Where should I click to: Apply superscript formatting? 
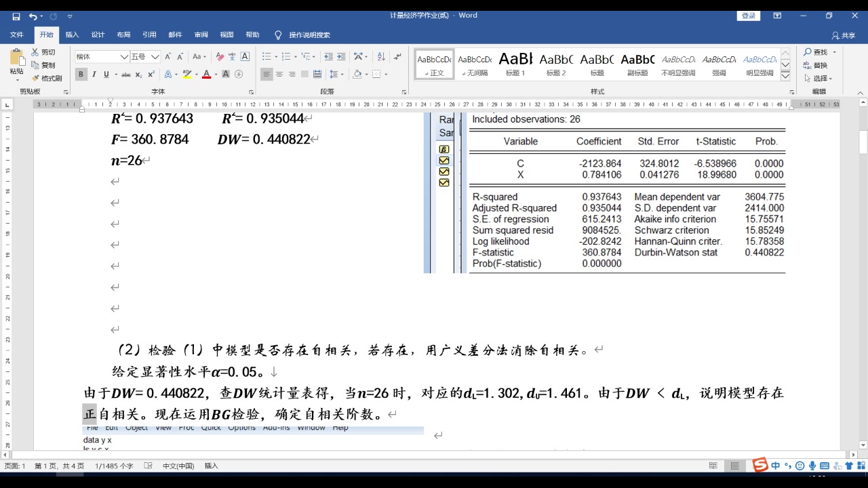[151, 75]
